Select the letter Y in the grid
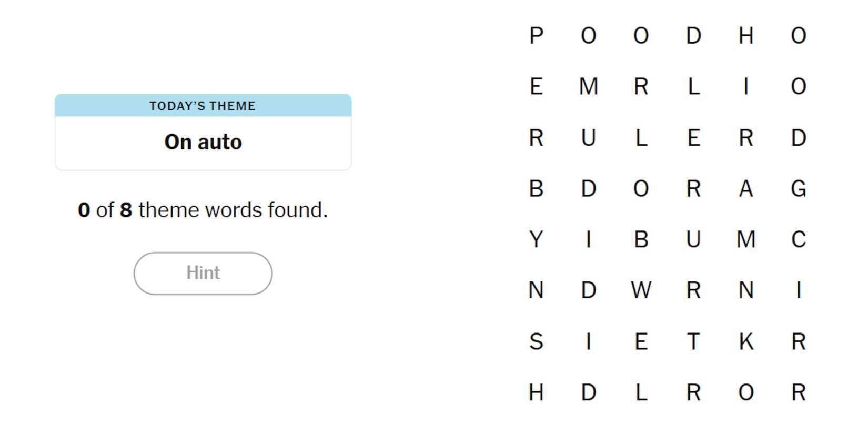The width and height of the screenshot is (868, 434). click(x=536, y=239)
